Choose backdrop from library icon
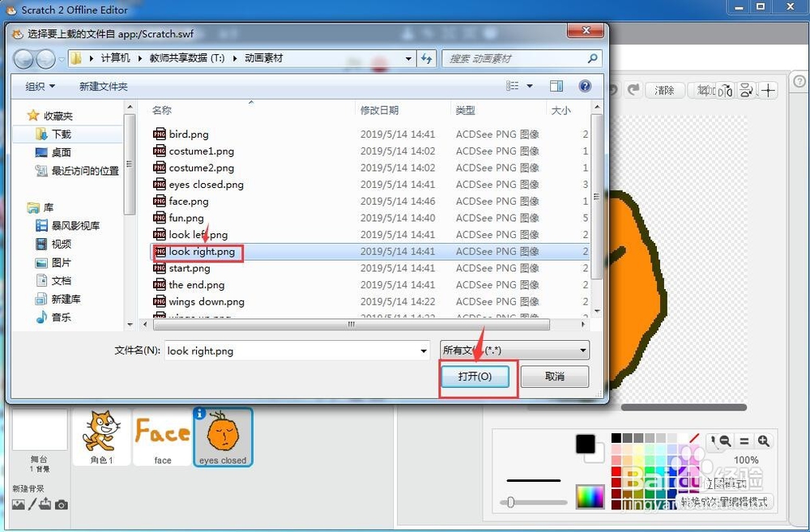810x532 pixels. [x=18, y=504]
